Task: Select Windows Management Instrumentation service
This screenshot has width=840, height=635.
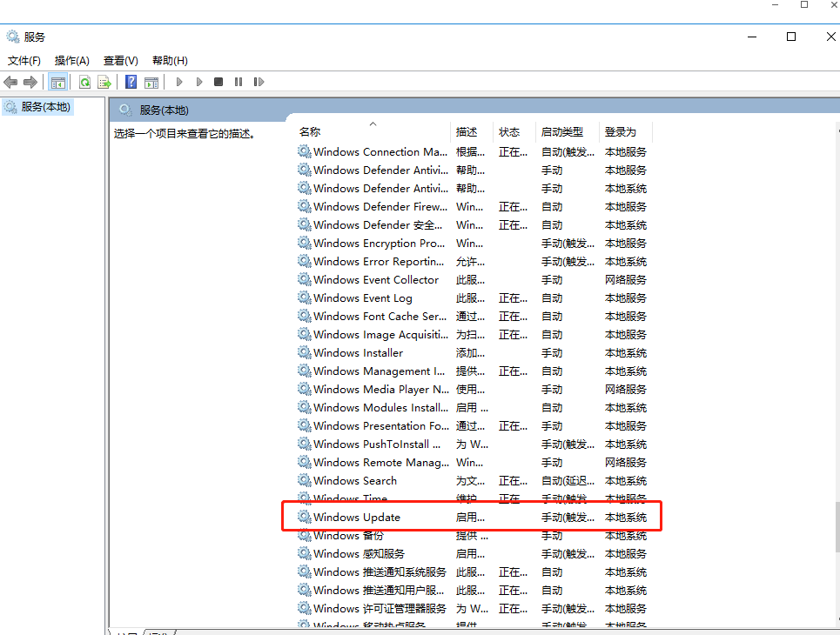Action: click(472, 371)
